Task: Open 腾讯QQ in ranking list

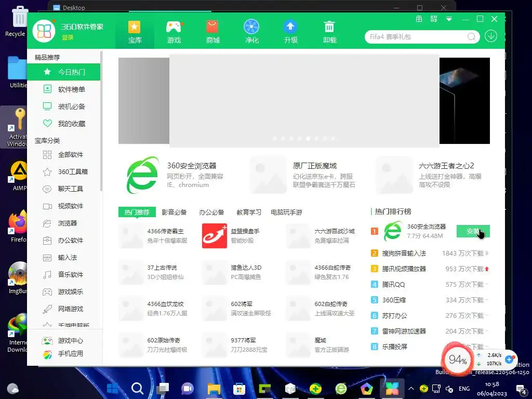Action: pyautogui.click(x=430, y=284)
